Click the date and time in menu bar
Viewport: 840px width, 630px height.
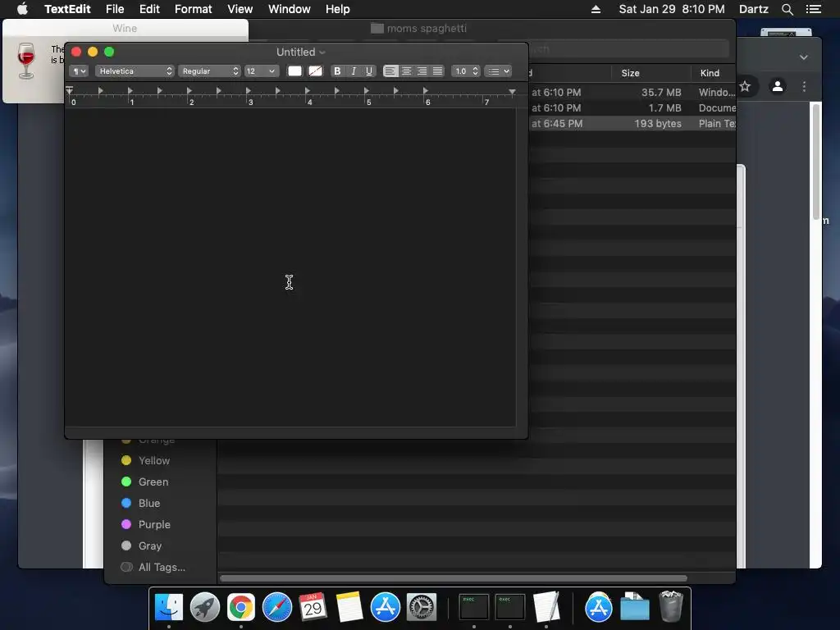point(672,9)
